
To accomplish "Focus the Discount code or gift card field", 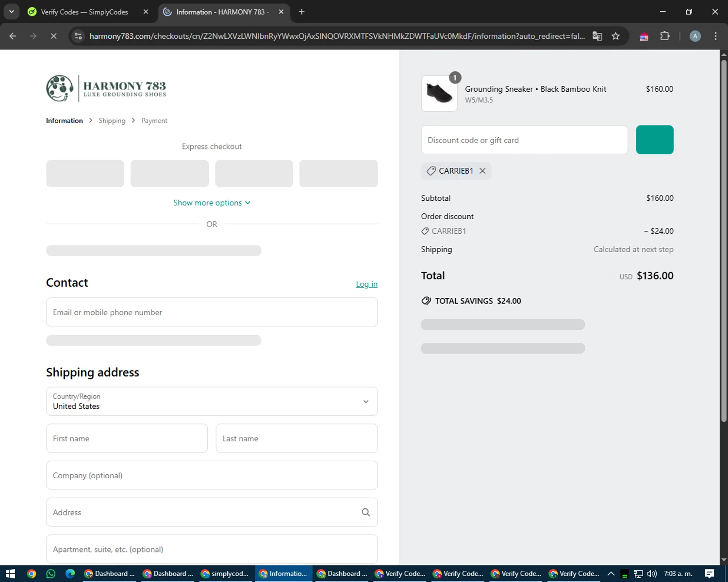I will click(x=524, y=140).
